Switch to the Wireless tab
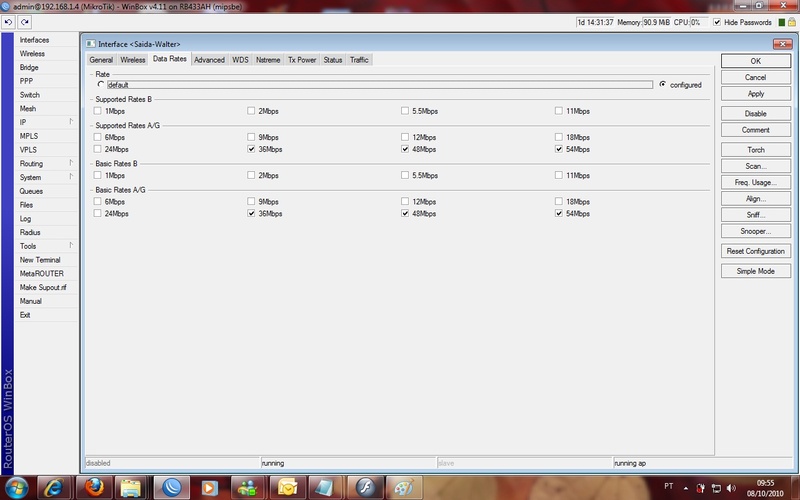Viewport: 800px width, 500px height. [x=133, y=60]
